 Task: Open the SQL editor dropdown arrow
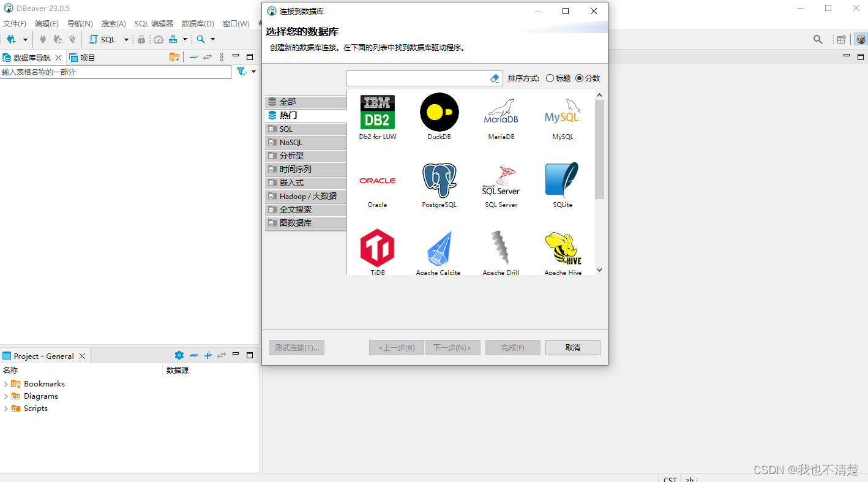point(126,39)
